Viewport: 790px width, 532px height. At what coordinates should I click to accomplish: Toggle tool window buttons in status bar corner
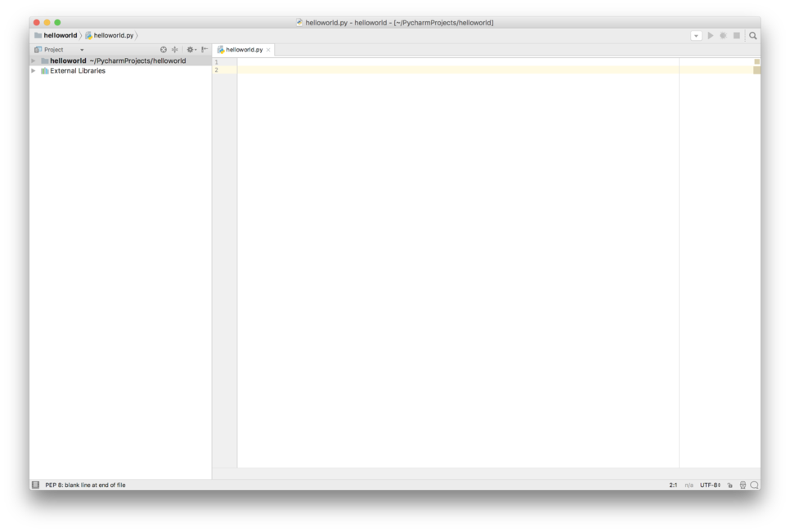point(35,485)
